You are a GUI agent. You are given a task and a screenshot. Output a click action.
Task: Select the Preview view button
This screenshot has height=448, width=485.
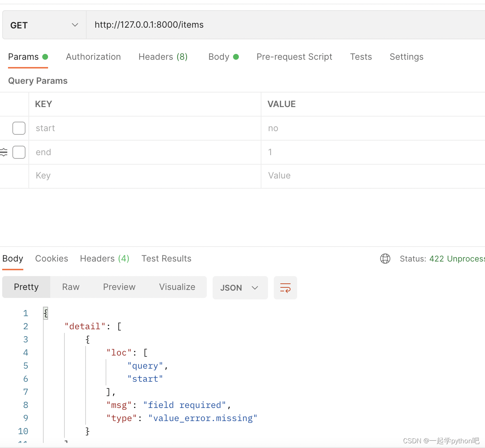click(119, 287)
